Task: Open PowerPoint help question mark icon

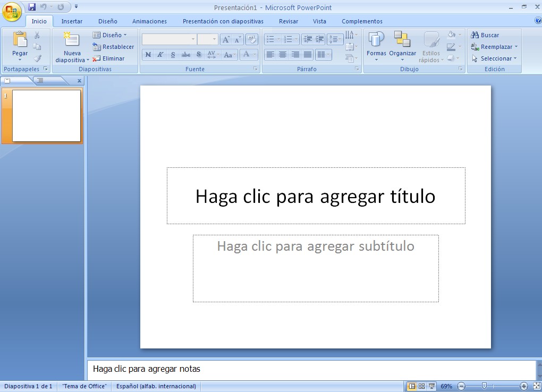Action: coord(538,21)
